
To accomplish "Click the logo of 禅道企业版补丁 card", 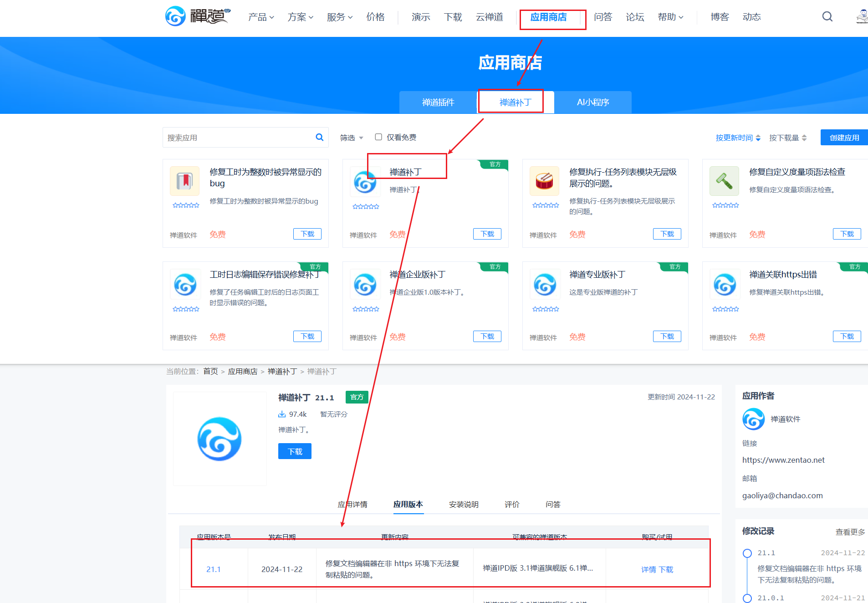I will [x=365, y=284].
